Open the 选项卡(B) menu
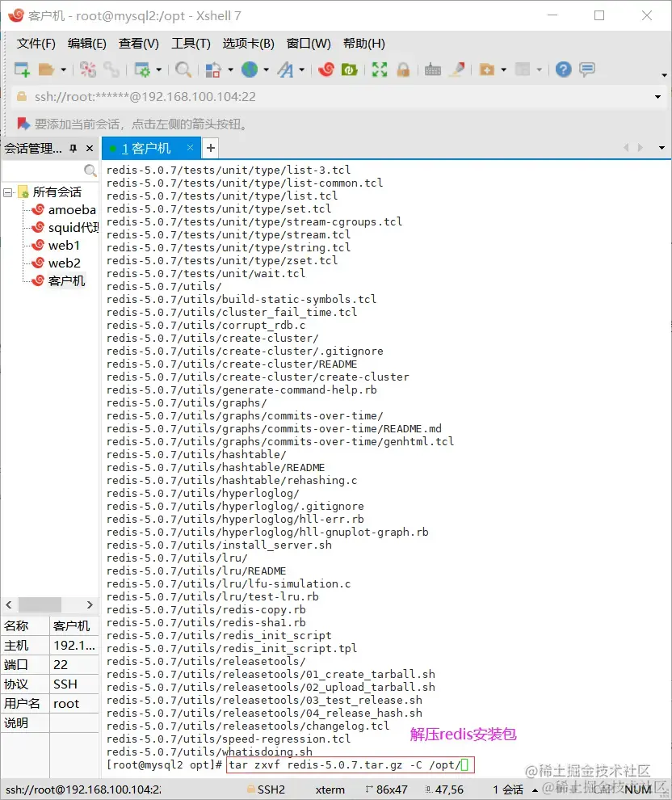 click(248, 44)
